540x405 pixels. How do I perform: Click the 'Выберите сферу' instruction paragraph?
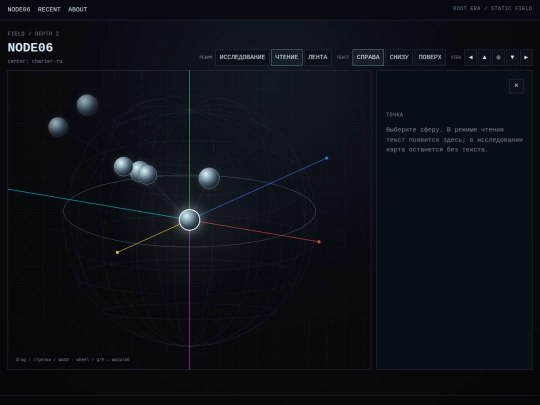[x=454, y=140]
